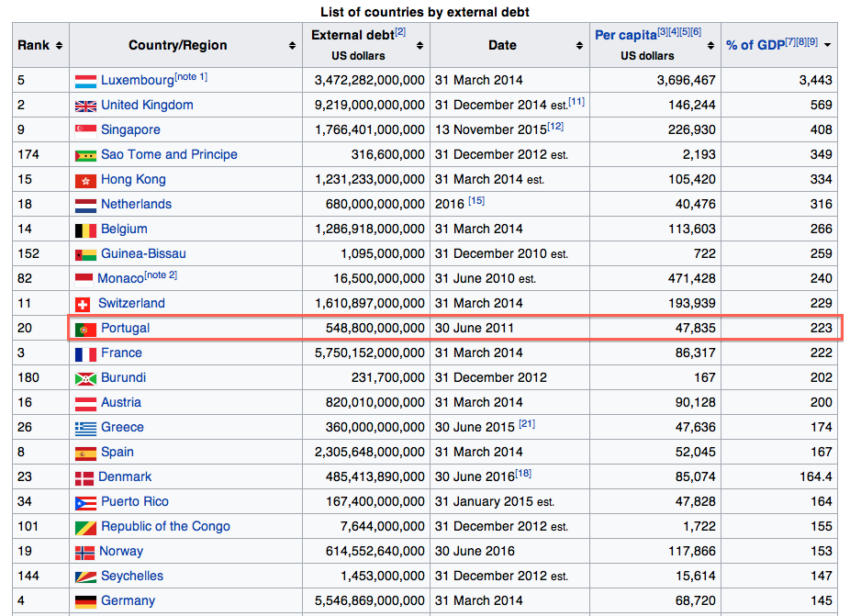
Task: Follow the Republic of the Congo link
Action: tap(165, 526)
